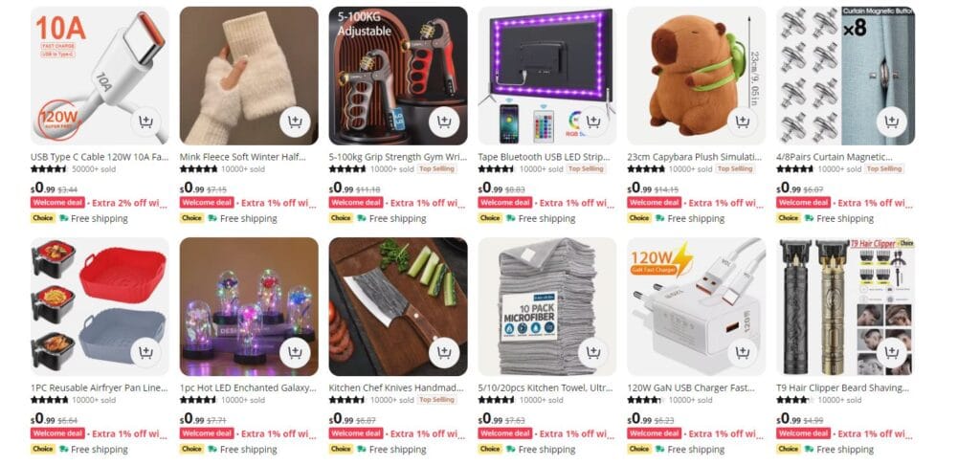Viewport: 980px width, 465px height.
Task: Add LED Enchanted Galaxy rose to cart
Action: click(295, 352)
